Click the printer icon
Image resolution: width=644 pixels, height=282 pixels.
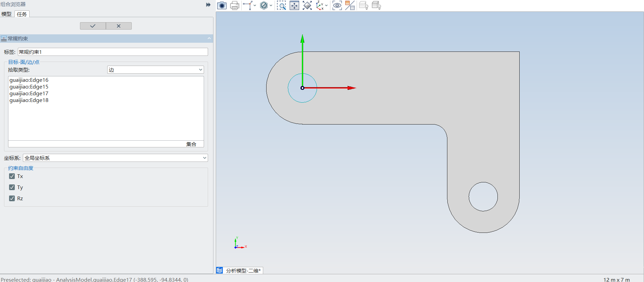[235, 5]
